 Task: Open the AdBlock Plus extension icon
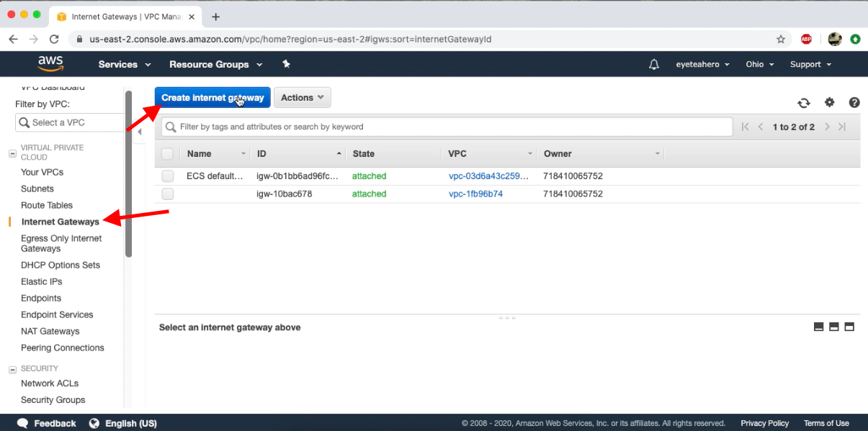806,39
